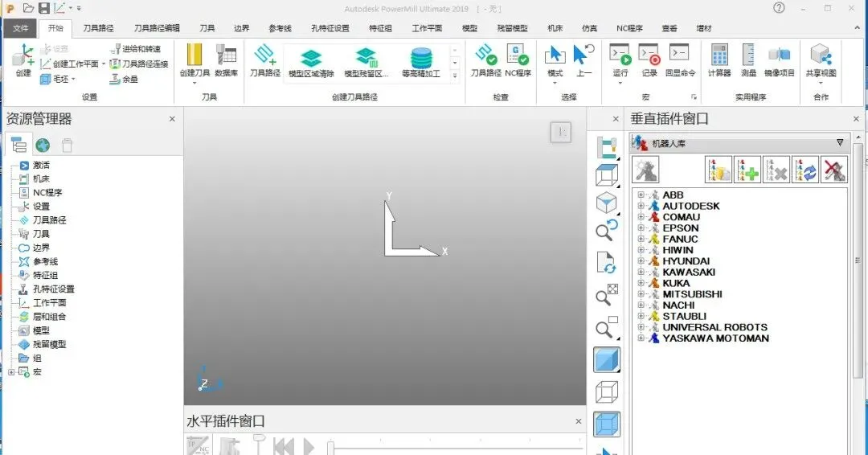Switch to the NC程序 ribbon tab
The width and height of the screenshot is (868, 455).
[x=629, y=28]
